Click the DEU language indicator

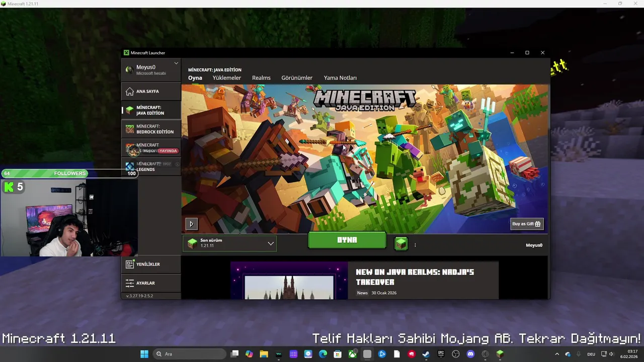[591, 354]
